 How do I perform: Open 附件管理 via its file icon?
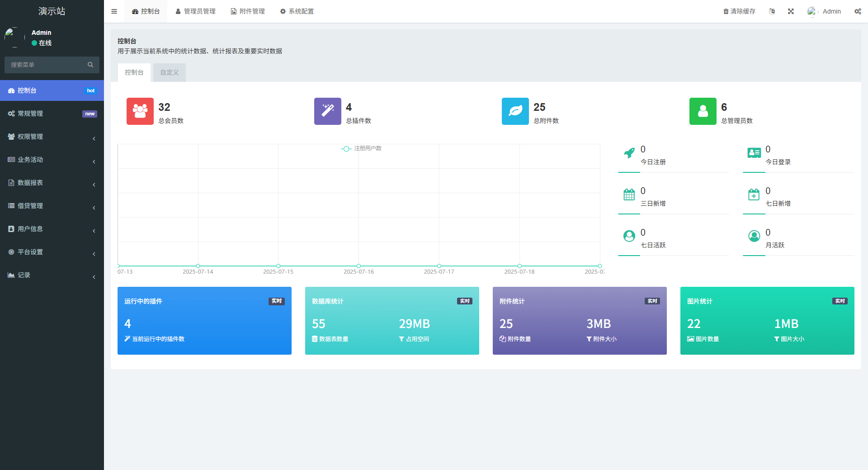(x=233, y=11)
